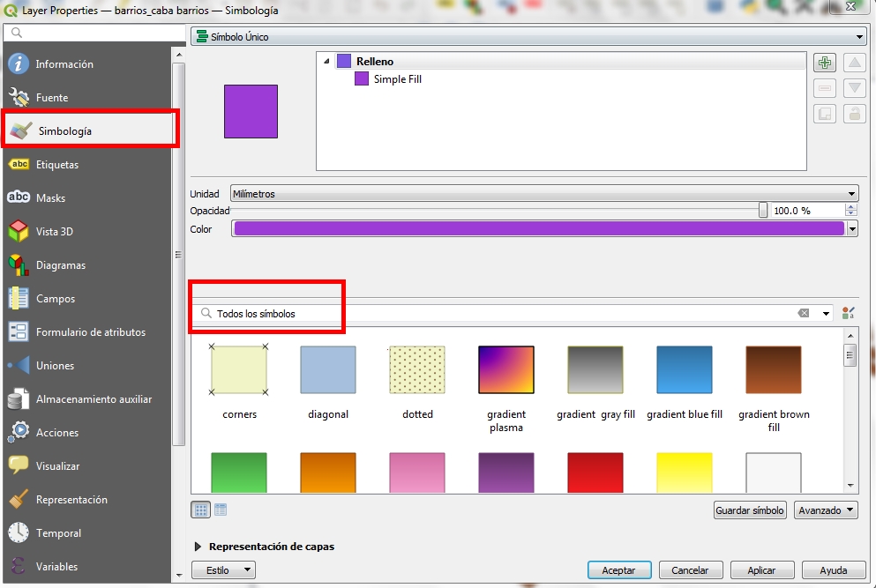This screenshot has height=588, width=876.
Task: Click the Cancelar button
Action: pos(691,570)
